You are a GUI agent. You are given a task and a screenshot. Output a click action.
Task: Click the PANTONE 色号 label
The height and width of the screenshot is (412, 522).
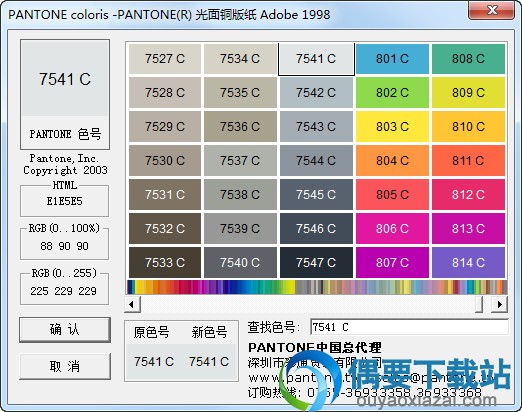pos(65,134)
